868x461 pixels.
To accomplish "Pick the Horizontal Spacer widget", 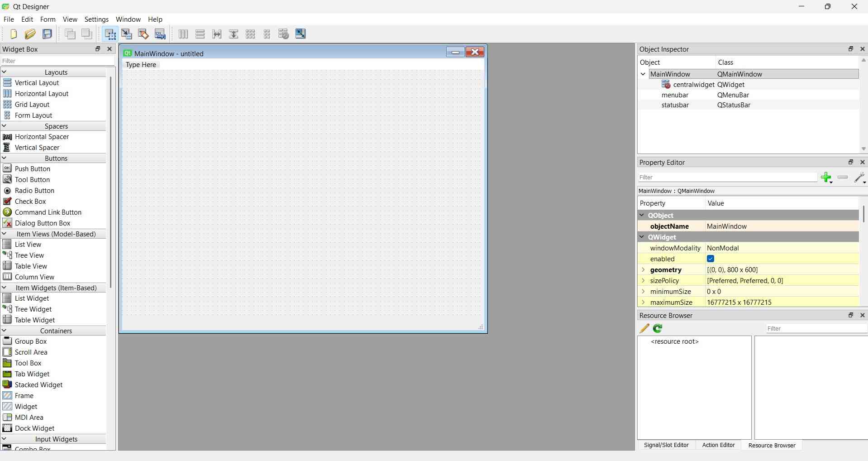I will 42,137.
